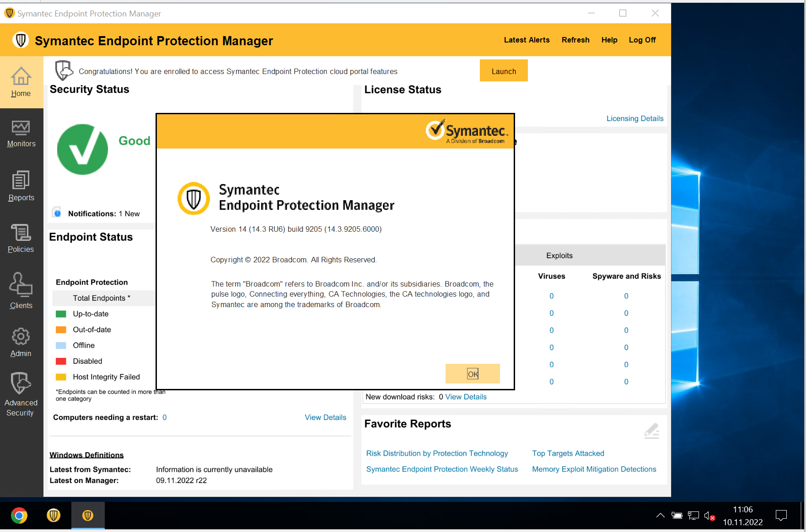Click the volume icon in the system tray

[x=709, y=515]
